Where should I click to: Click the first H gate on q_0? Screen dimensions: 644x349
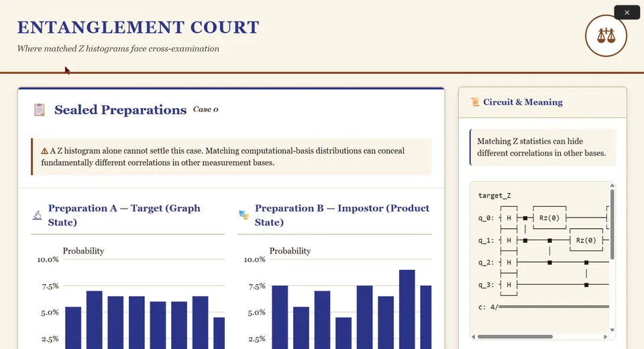pyautogui.click(x=509, y=218)
